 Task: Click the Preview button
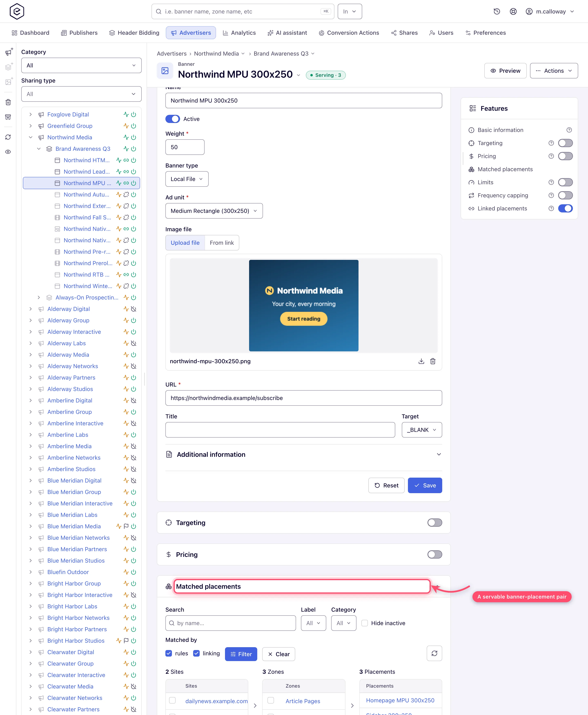click(x=505, y=70)
